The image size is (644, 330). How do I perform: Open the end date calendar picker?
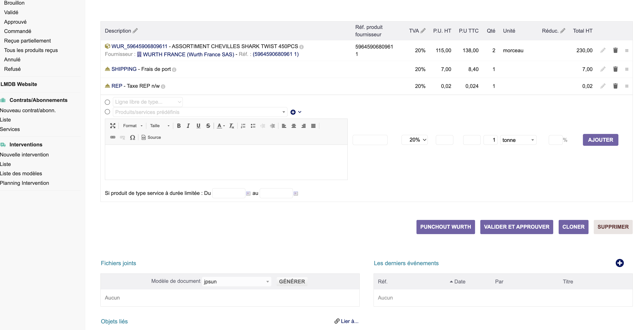pyautogui.click(x=296, y=193)
